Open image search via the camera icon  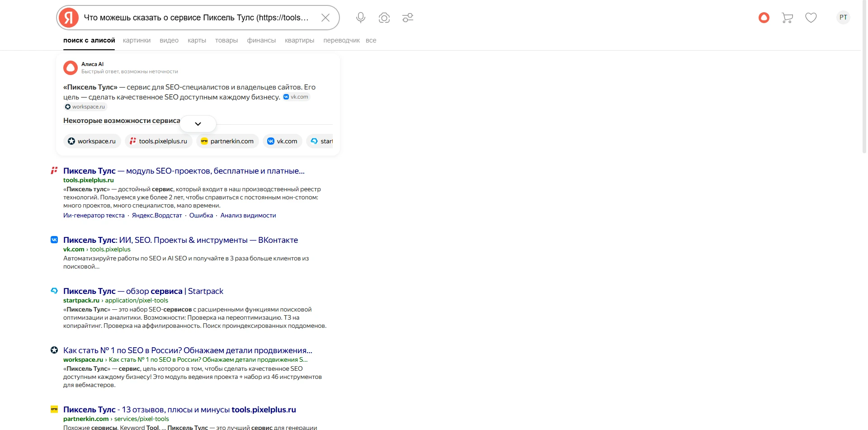click(x=384, y=18)
